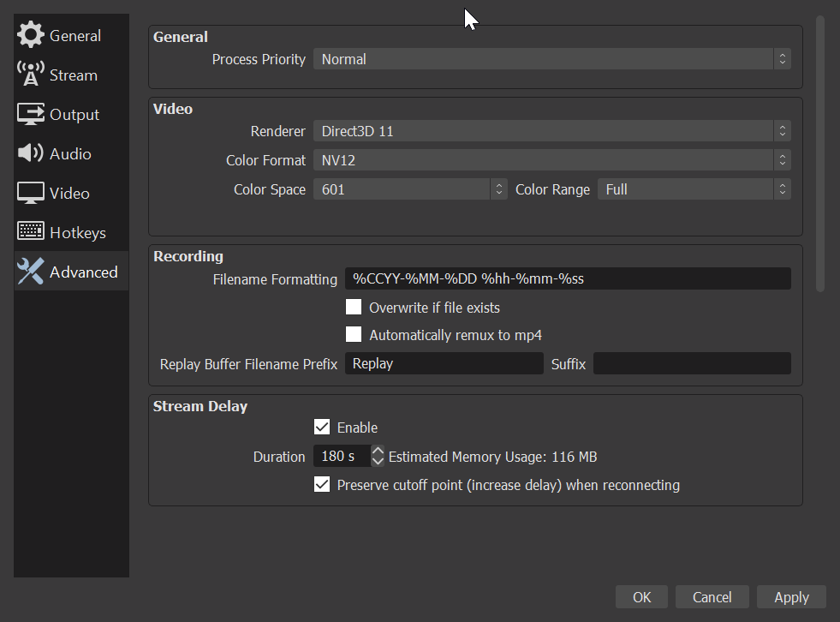Disable the Stream Delay Enable checkbox
This screenshot has width=840, height=622.
322,427
